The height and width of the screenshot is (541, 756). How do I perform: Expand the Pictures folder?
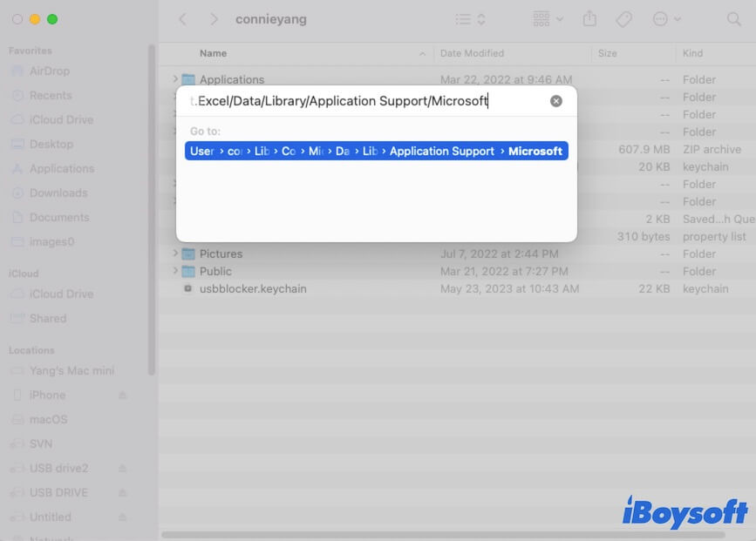click(x=175, y=254)
